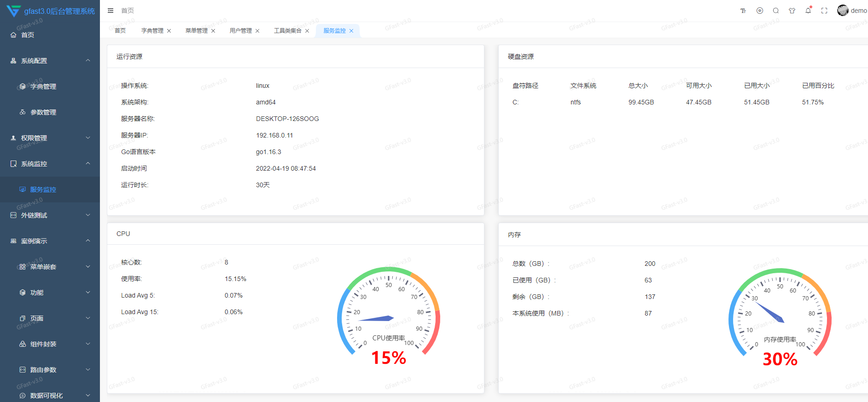Expand the 组件封装 submenu chevron
This screenshot has height=402, width=868.
click(88, 344)
